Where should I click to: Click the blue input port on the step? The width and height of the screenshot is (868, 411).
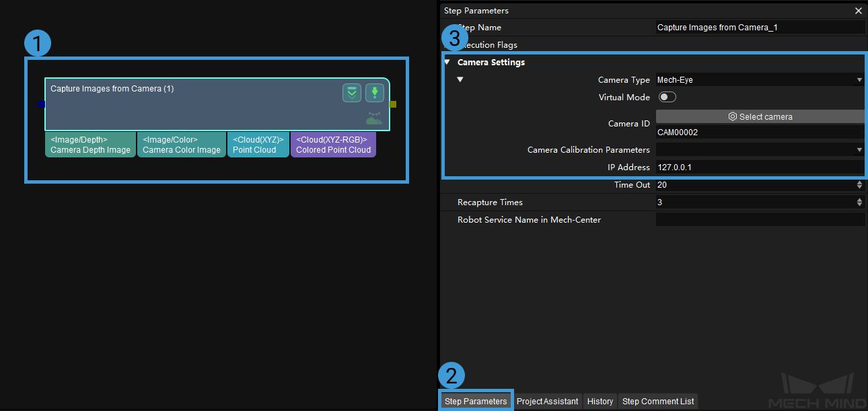click(x=42, y=104)
